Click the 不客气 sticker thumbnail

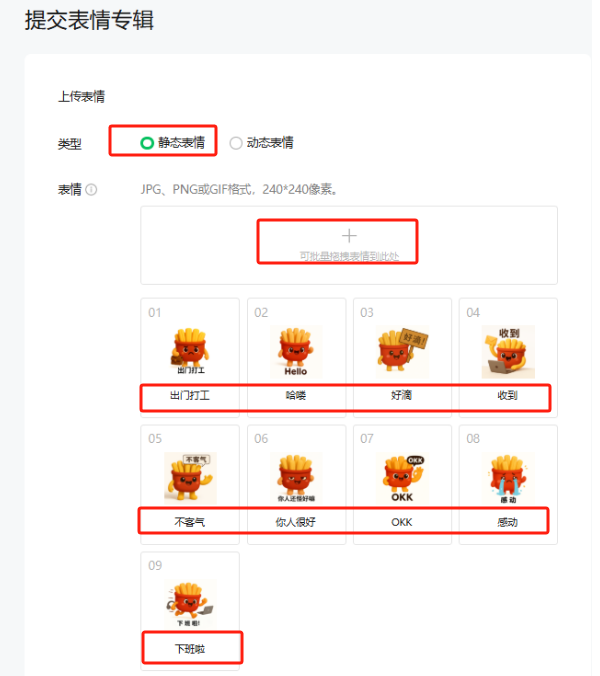(190, 478)
